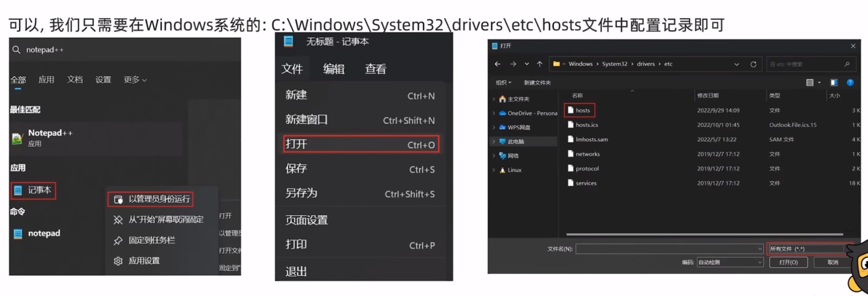Select the hosts file icon
The width and height of the screenshot is (868, 296).
571,110
